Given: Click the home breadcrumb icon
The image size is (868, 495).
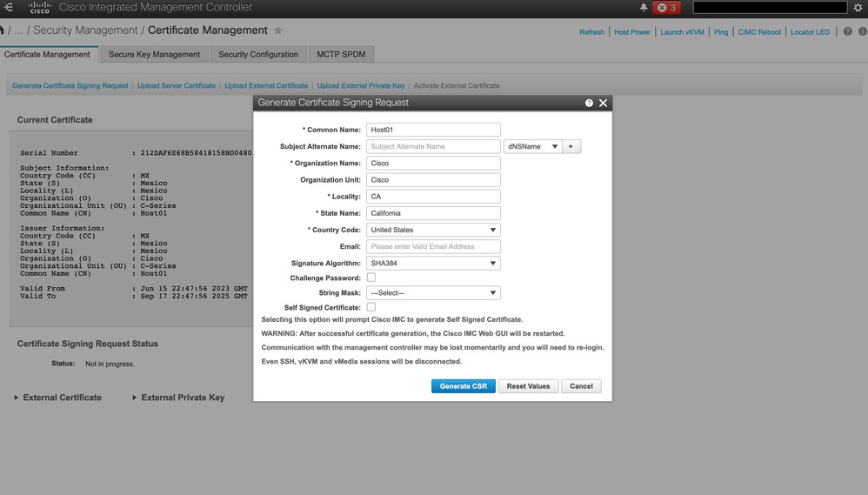Looking at the screenshot, I should 2,30.
